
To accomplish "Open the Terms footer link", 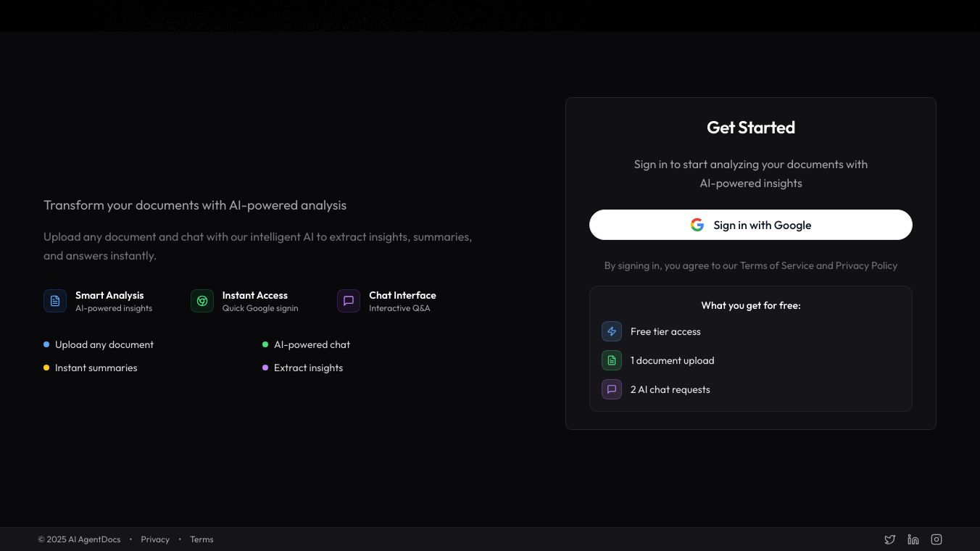I will click(202, 539).
